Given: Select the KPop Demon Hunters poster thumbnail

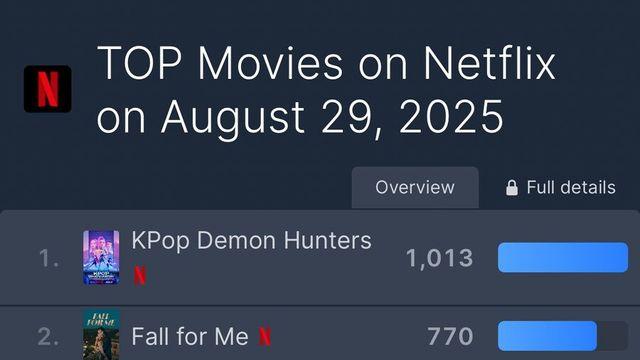Looking at the screenshot, I should coord(102,258).
